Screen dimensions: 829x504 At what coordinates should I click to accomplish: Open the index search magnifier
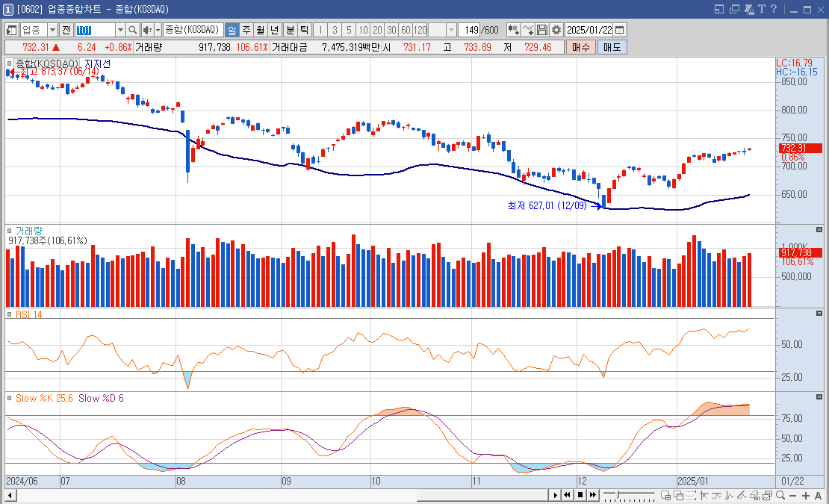[133, 30]
